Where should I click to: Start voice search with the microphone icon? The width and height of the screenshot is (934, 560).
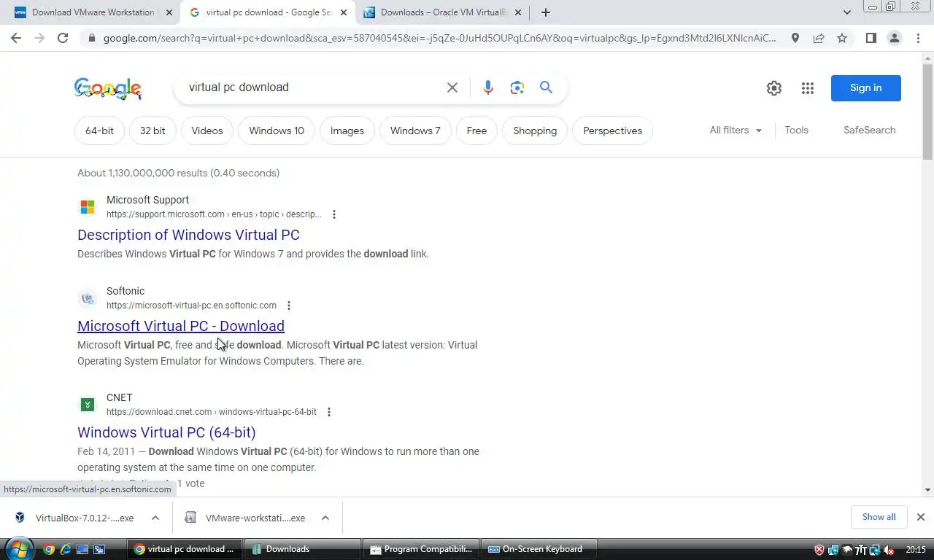coord(488,87)
